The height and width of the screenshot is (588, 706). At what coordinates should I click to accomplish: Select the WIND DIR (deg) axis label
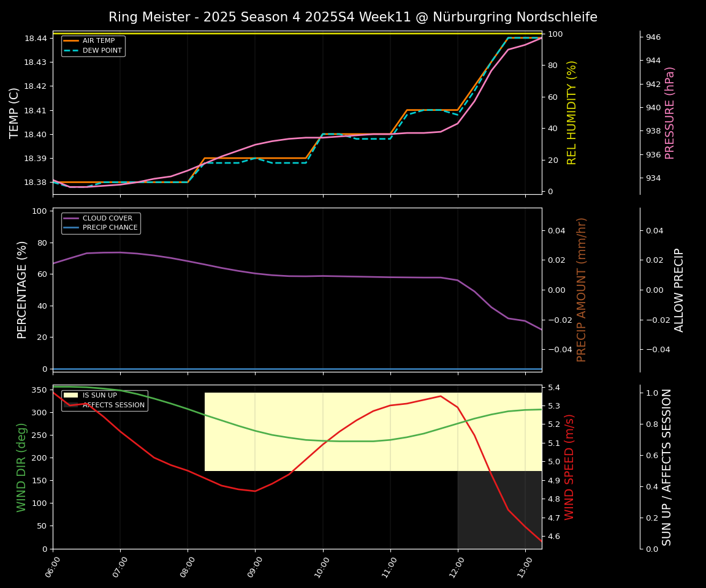[22, 467]
